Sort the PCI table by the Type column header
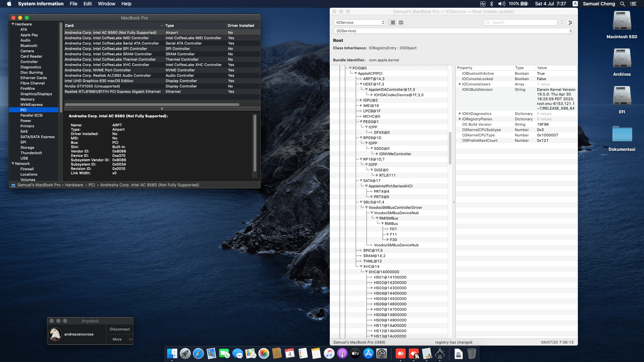 pos(195,25)
